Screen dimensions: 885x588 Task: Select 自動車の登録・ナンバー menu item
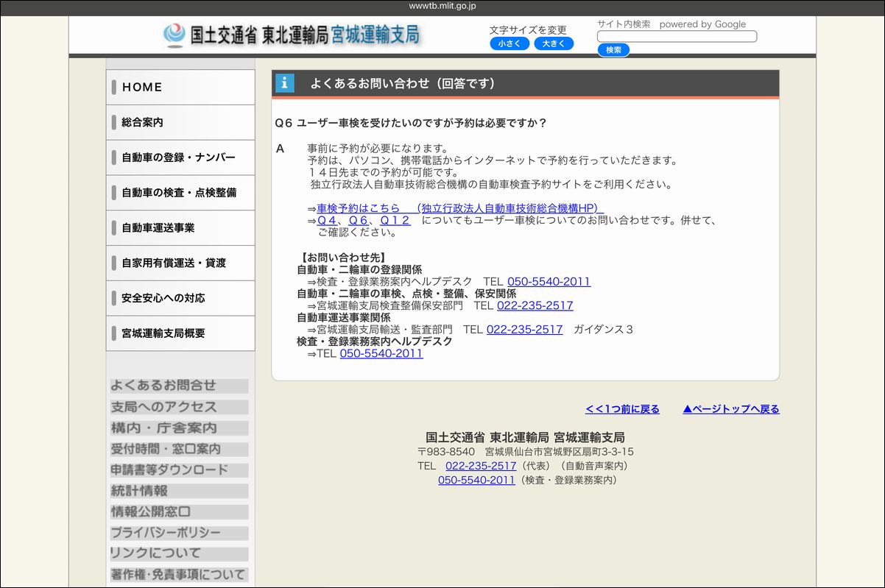click(180, 157)
